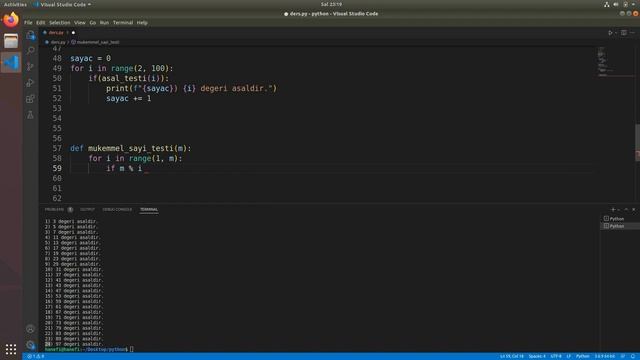Screen dimensions: 640x360
Task: Select language mode Python in status bar
Action: tap(582, 356)
